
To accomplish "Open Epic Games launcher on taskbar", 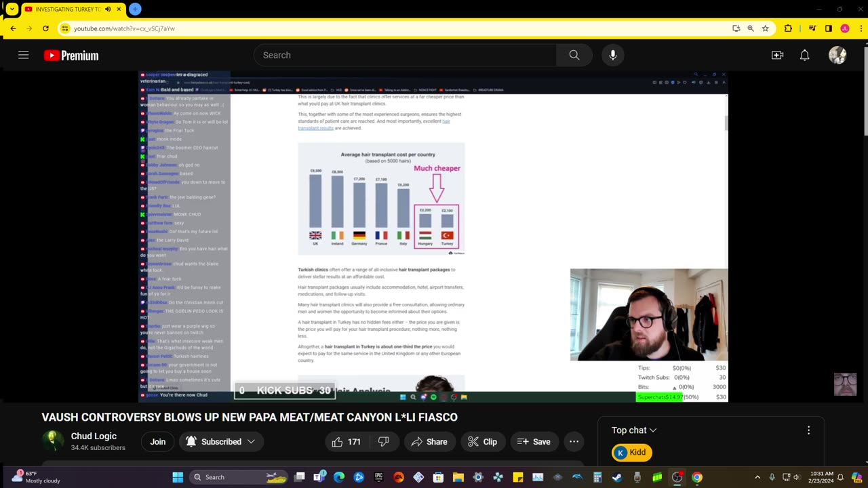I will [378, 477].
